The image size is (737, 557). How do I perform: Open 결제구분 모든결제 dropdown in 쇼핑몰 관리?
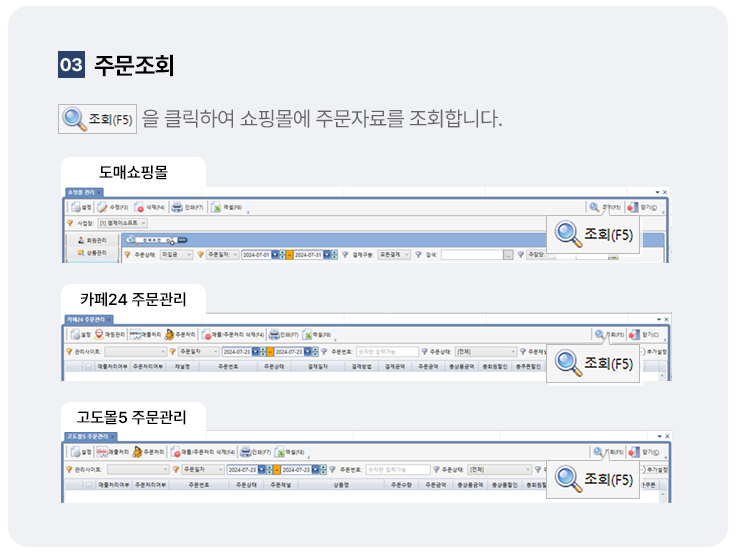pos(394,255)
